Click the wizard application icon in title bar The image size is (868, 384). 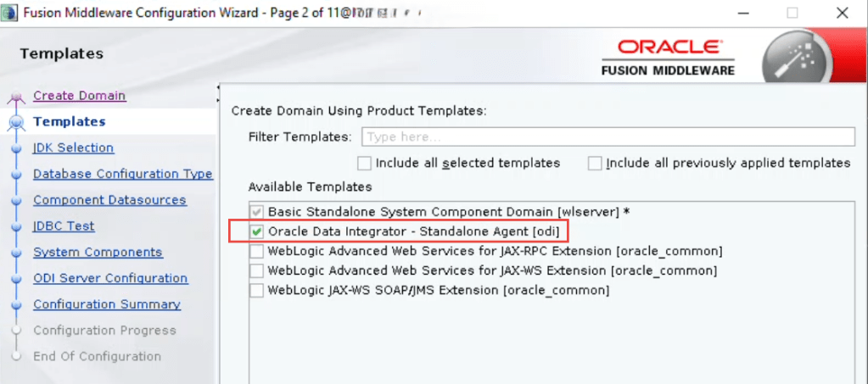coord(9,13)
